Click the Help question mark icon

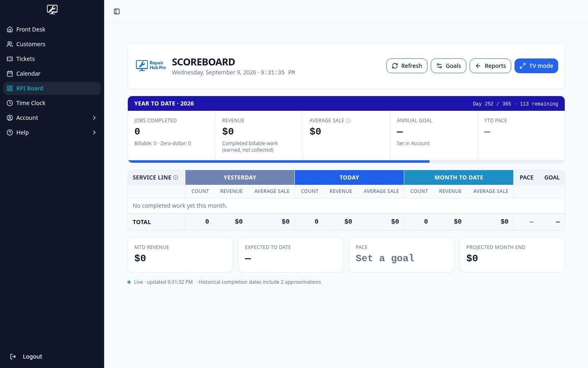[10, 132]
